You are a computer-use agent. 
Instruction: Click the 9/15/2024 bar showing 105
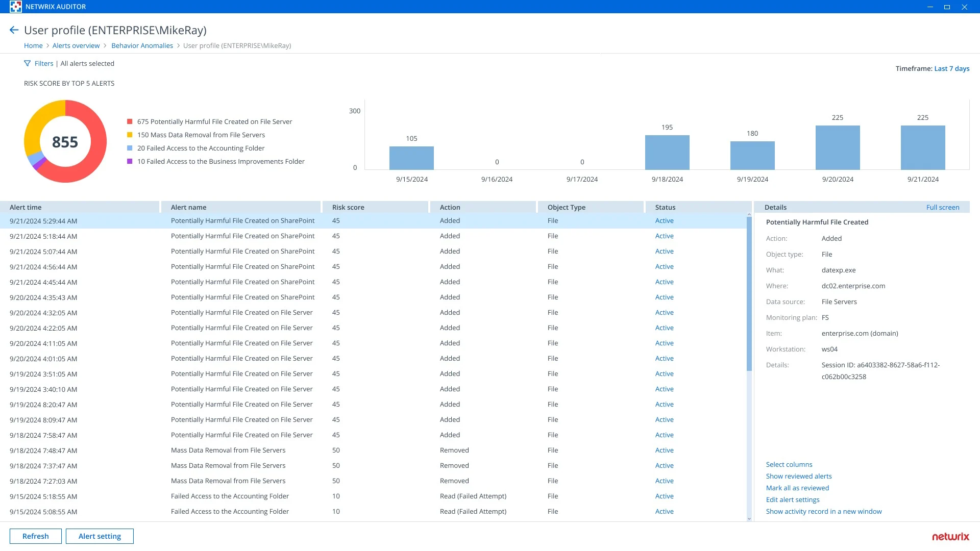(411, 158)
